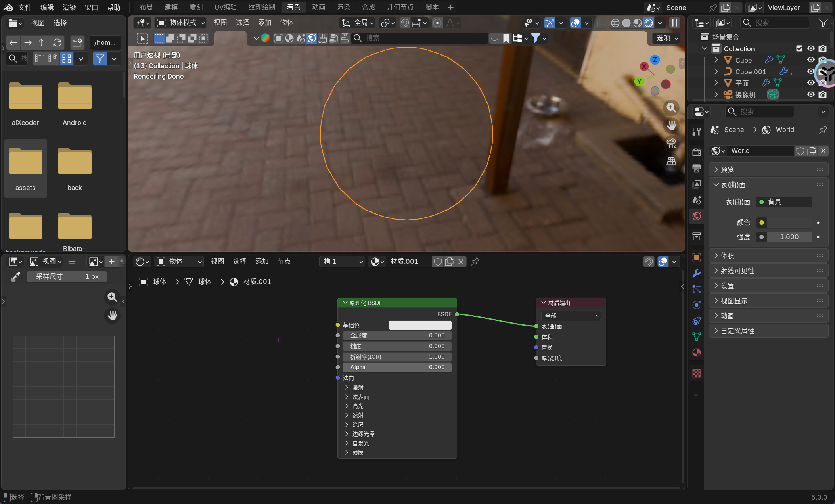Image resolution: width=835 pixels, height=504 pixels.
Task: Switch to orthographic grid view icon
Action: click(671, 161)
